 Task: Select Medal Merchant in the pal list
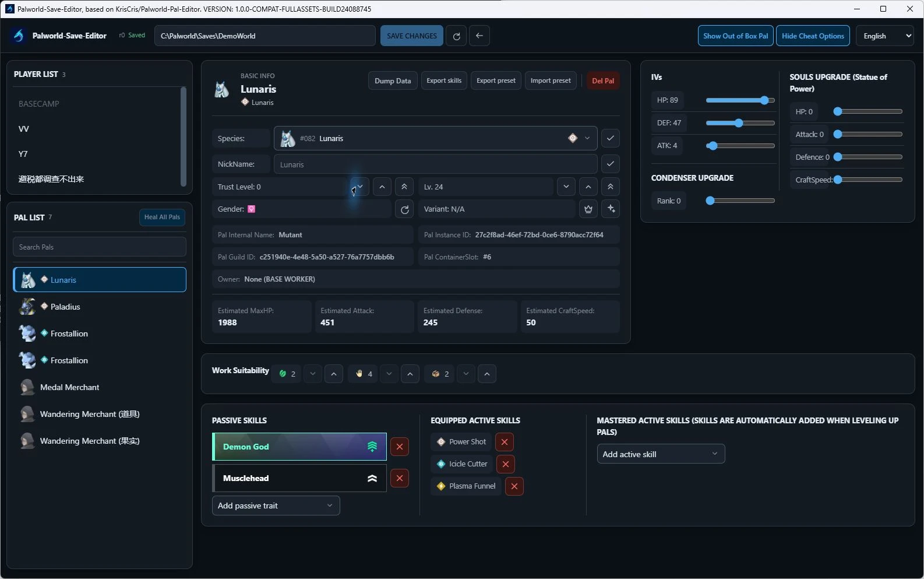pyautogui.click(x=100, y=387)
